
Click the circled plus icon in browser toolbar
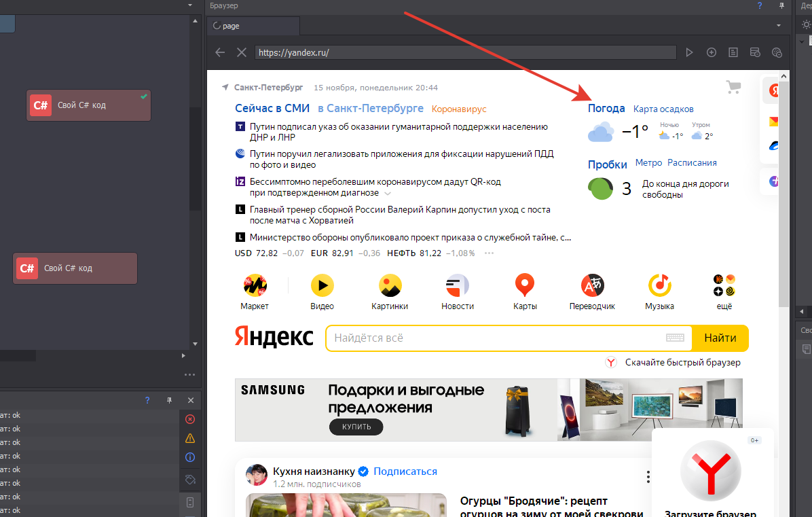pos(712,52)
